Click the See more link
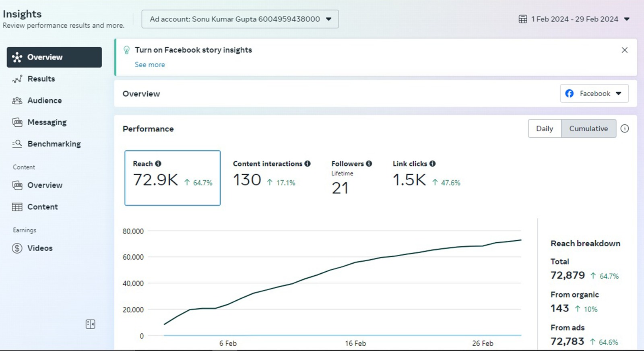The width and height of the screenshot is (644, 351). [150, 64]
